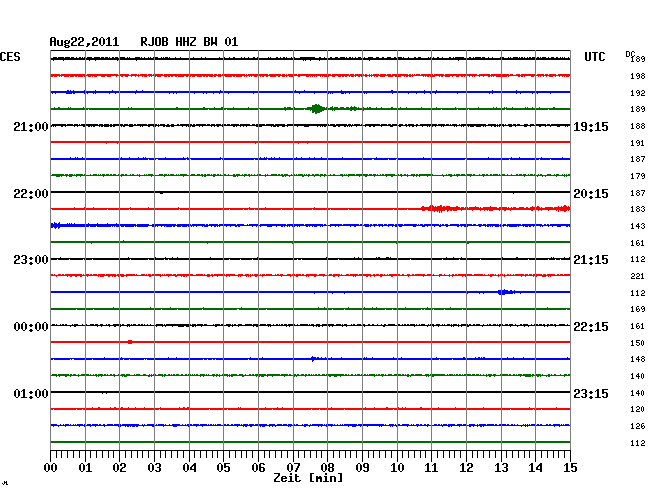The image size is (650, 494).
Task: Select the DC value 148
Action: [x=638, y=359]
